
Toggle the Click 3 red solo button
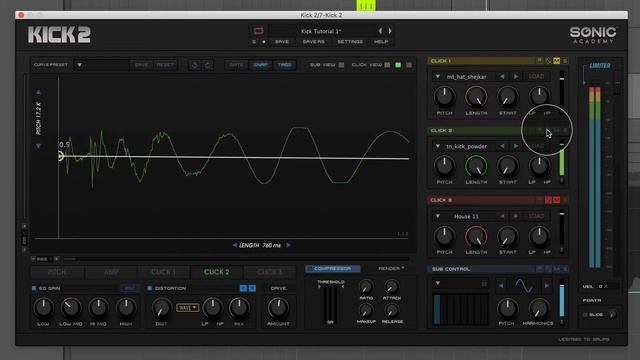(548, 200)
